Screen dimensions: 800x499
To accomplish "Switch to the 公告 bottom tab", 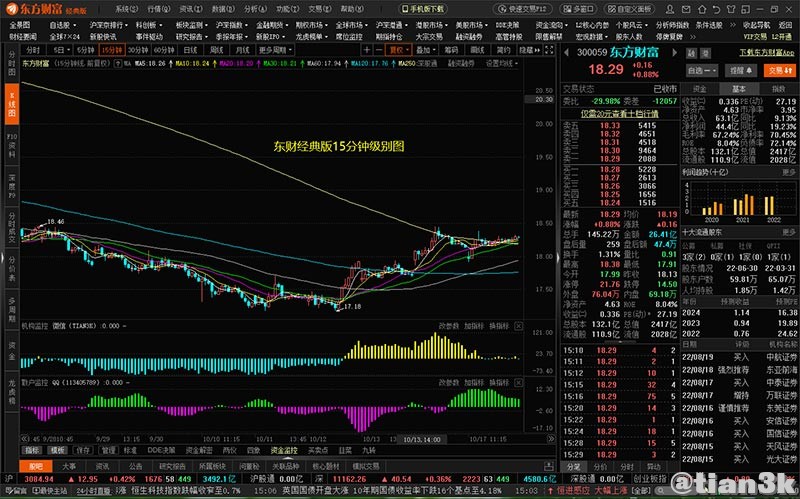I will (x=136, y=466).
